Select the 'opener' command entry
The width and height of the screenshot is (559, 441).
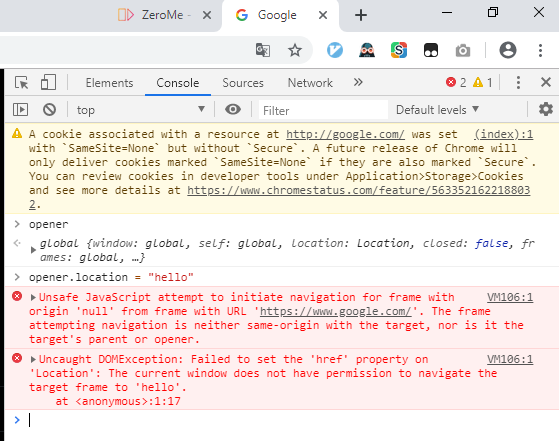(48, 225)
